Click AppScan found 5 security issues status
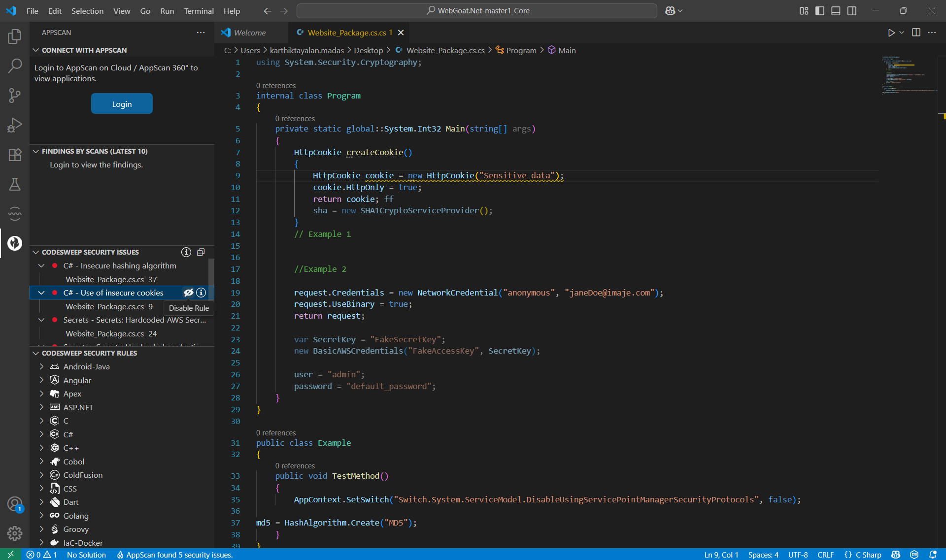 pyautogui.click(x=175, y=555)
